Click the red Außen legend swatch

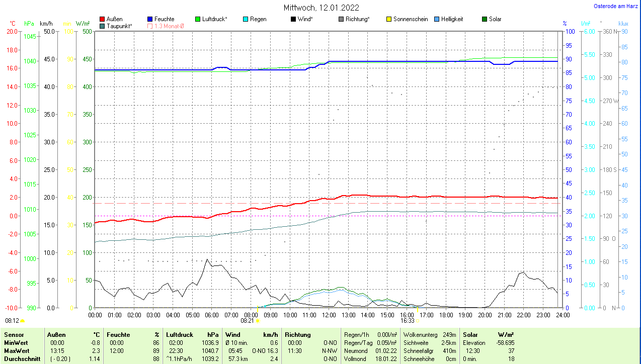[x=102, y=19]
